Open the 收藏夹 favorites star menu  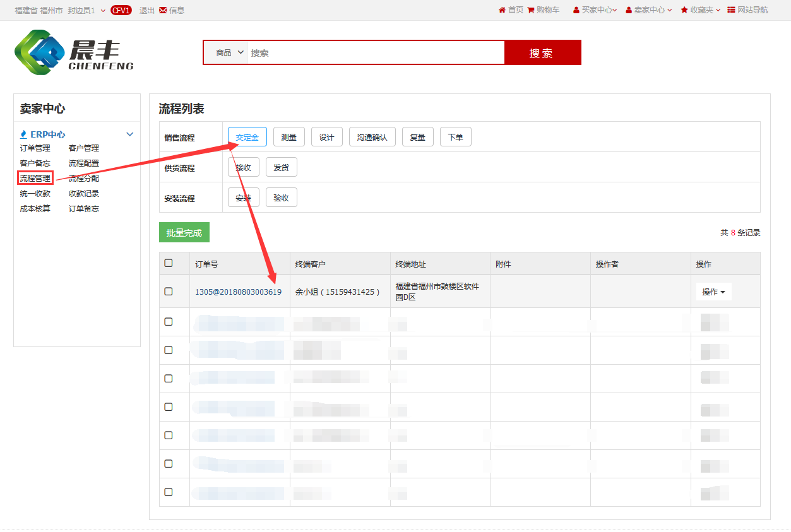point(684,10)
